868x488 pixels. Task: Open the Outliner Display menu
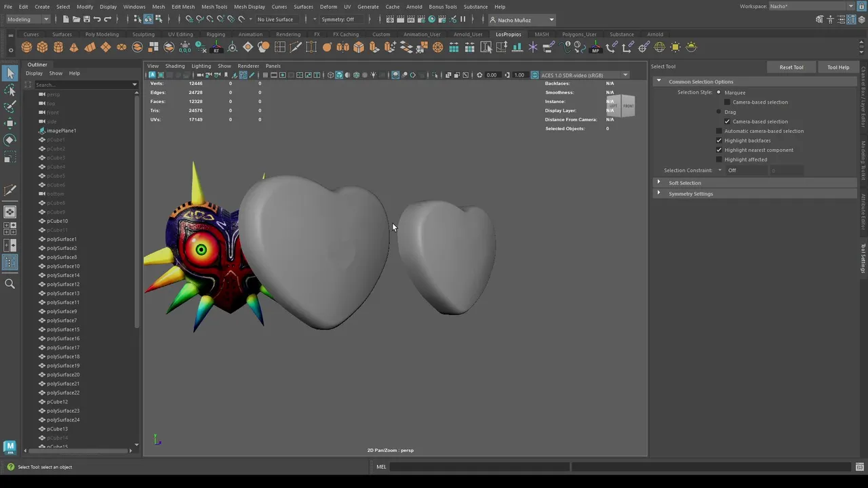pyautogui.click(x=34, y=73)
